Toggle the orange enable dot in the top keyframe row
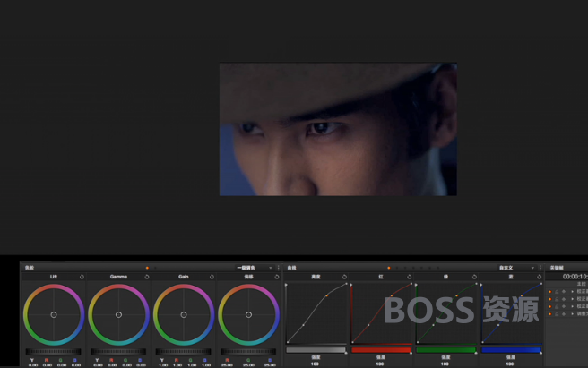 [x=549, y=292]
